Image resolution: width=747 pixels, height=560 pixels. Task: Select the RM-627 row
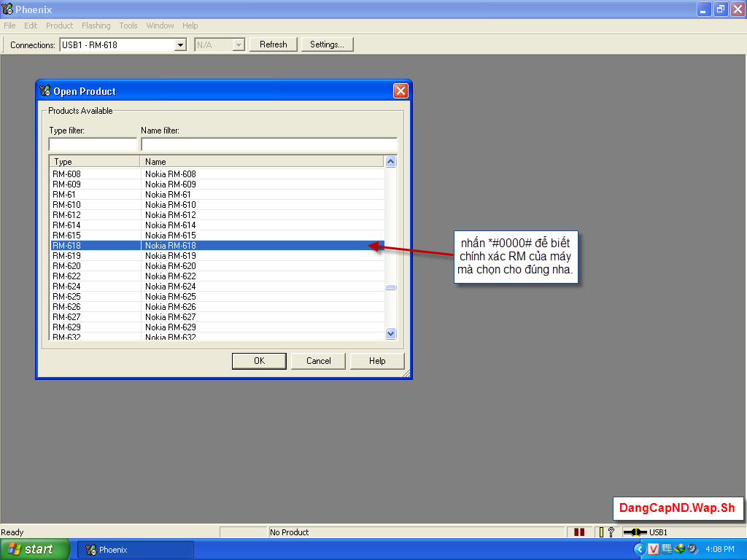[217, 317]
